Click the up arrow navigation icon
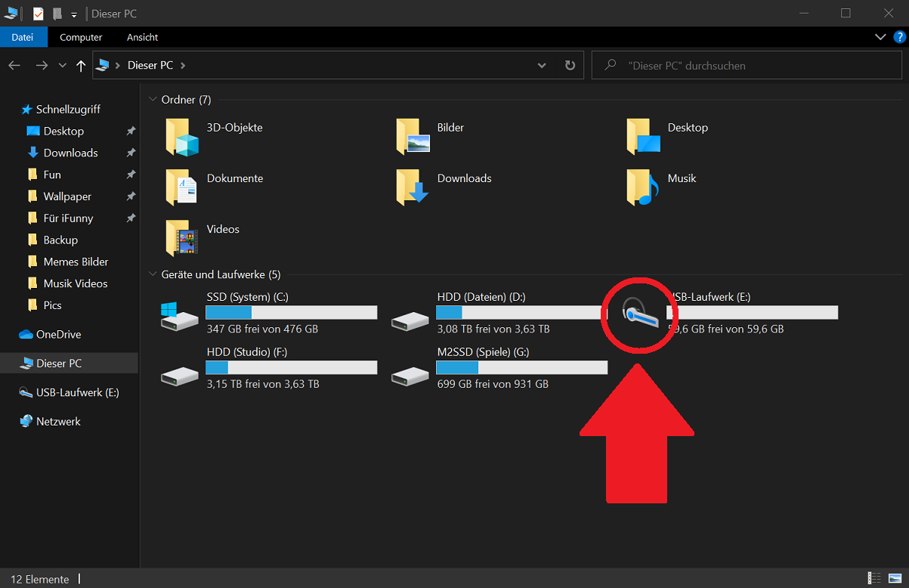The height and width of the screenshot is (588, 909). (x=81, y=65)
